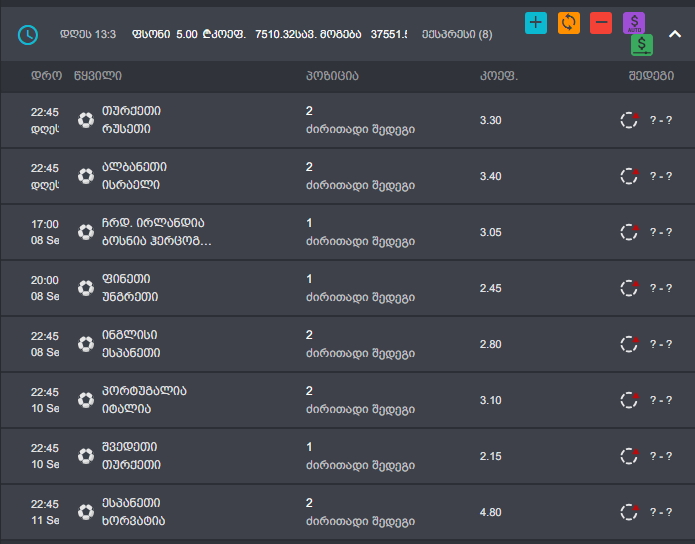Viewport: 695px width, 544px height.
Task: Click soccer ball icon for ესპანეთი - ხორვატია
Action: pyautogui.click(x=86, y=512)
